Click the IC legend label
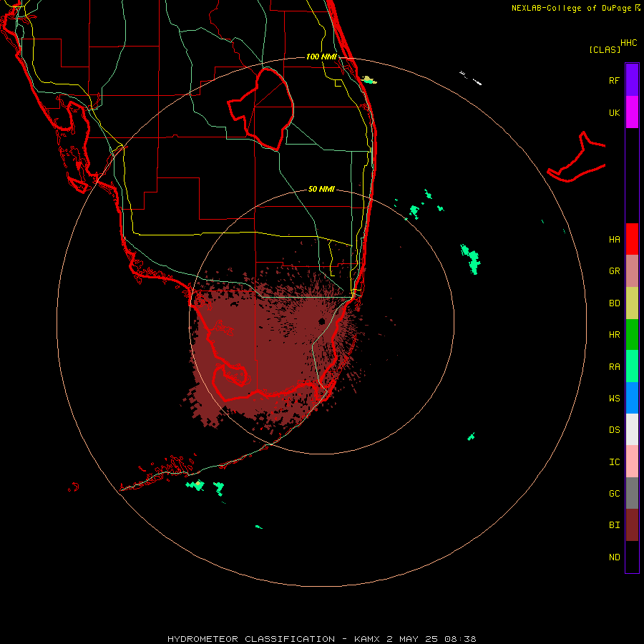This screenshot has height=644, width=644. 614,462
